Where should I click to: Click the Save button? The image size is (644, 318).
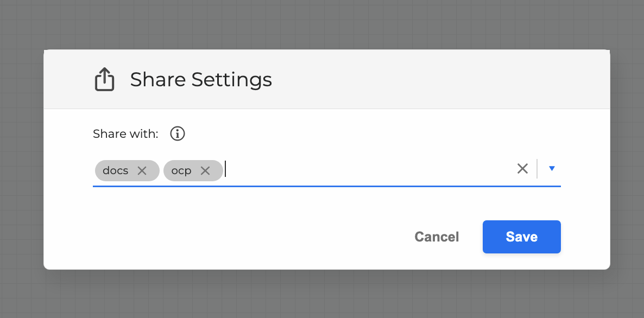click(521, 237)
